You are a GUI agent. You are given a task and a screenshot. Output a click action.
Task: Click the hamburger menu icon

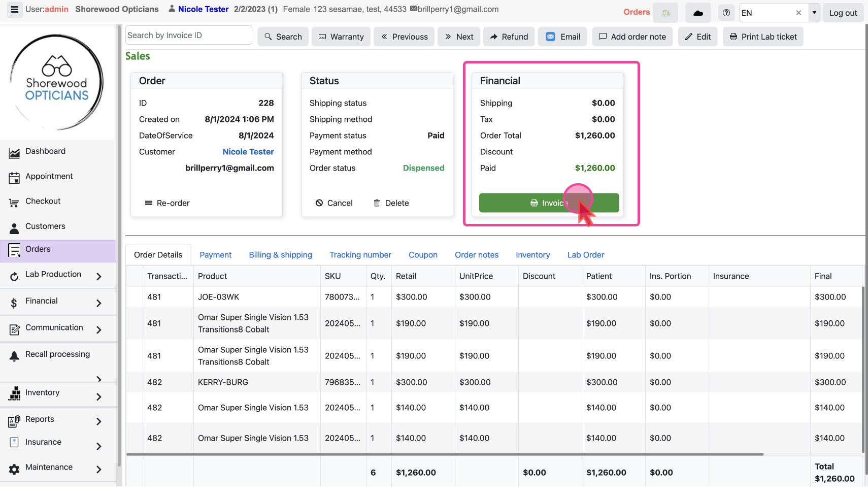pos(15,10)
